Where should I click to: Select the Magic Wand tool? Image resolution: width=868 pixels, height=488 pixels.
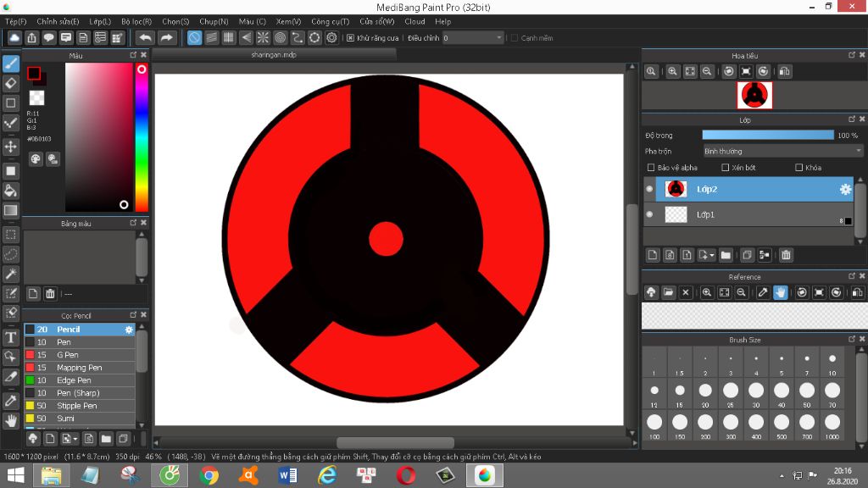[x=10, y=274]
